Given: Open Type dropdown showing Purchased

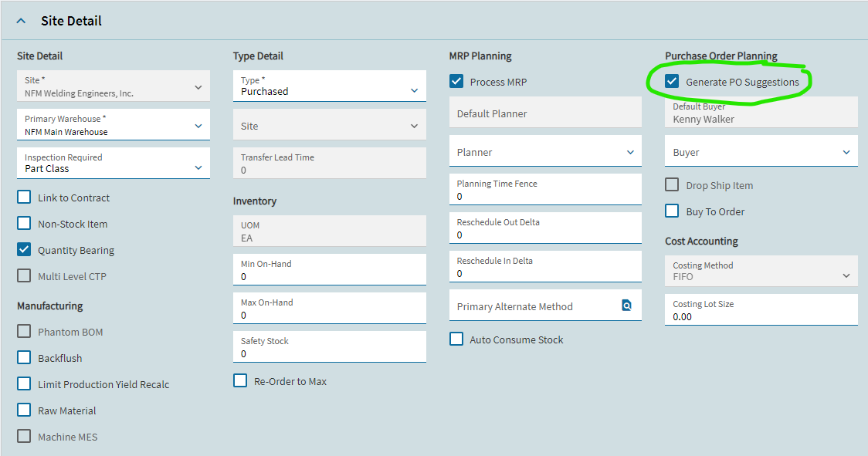Looking at the screenshot, I should click(x=330, y=86).
